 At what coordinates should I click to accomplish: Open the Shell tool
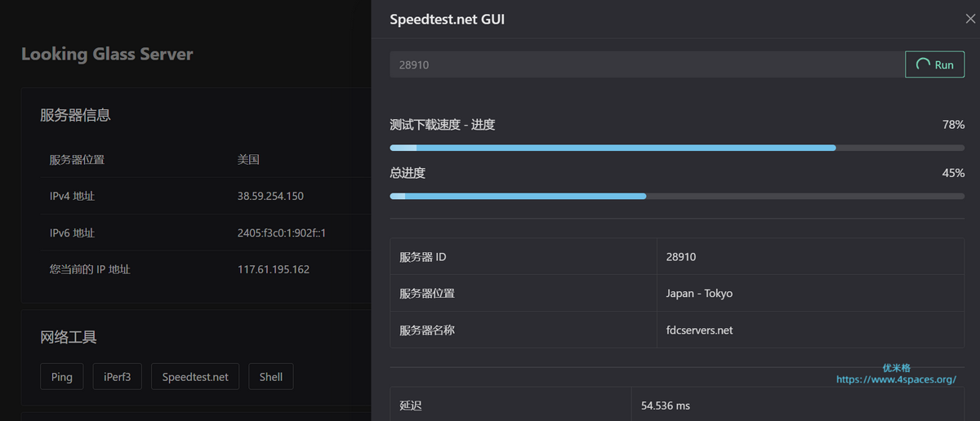[x=271, y=377]
